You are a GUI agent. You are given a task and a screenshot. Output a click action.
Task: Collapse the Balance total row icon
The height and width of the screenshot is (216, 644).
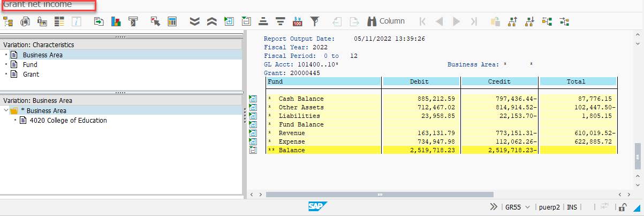click(x=253, y=150)
